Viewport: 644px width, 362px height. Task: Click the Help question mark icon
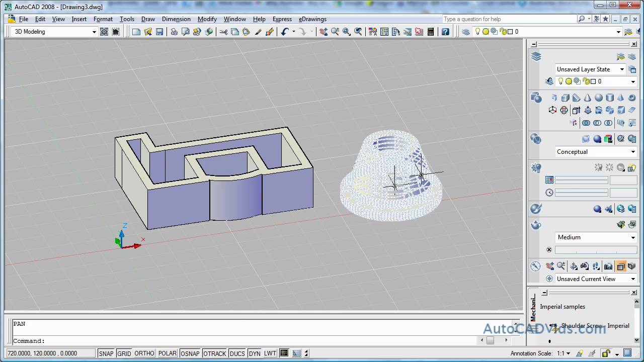tap(445, 32)
